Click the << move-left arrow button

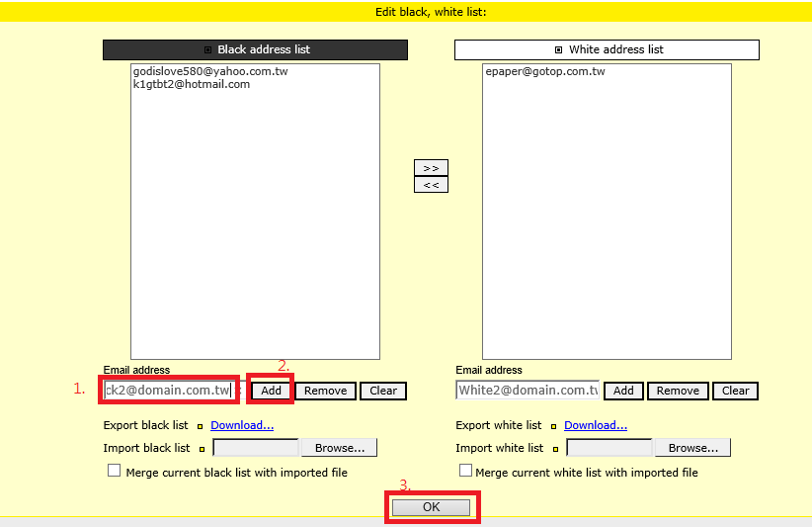[x=431, y=185]
